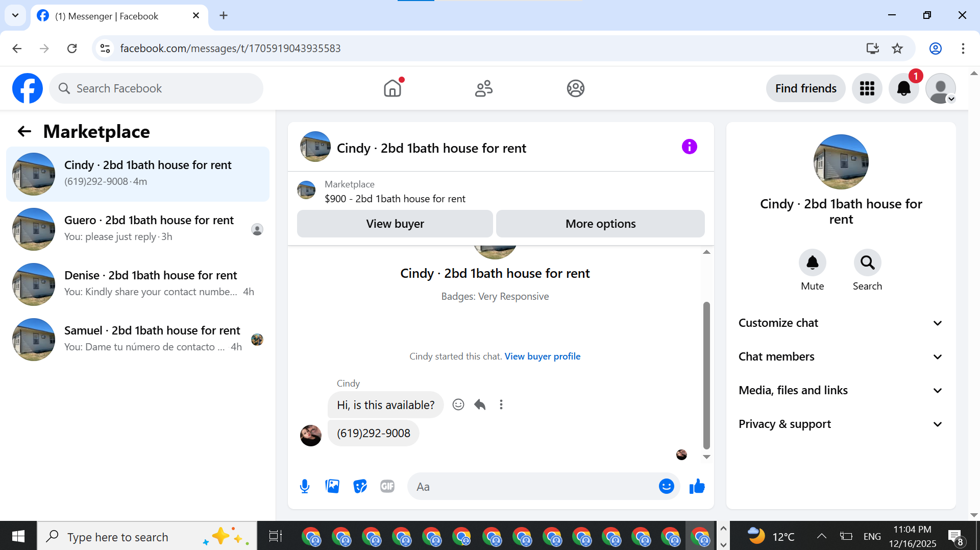
Task: Click the chat scroll-up arrow
Action: (x=706, y=252)
